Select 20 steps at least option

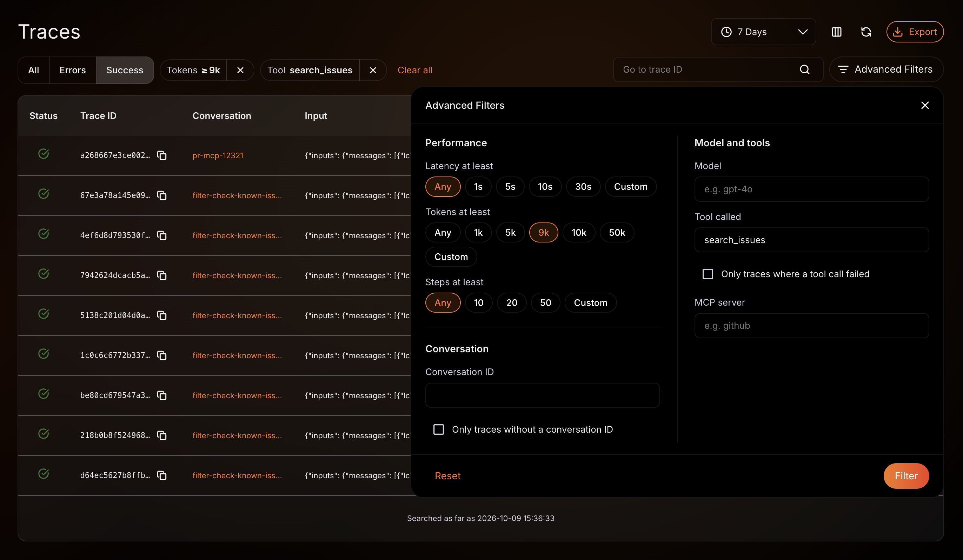(512, 303)
